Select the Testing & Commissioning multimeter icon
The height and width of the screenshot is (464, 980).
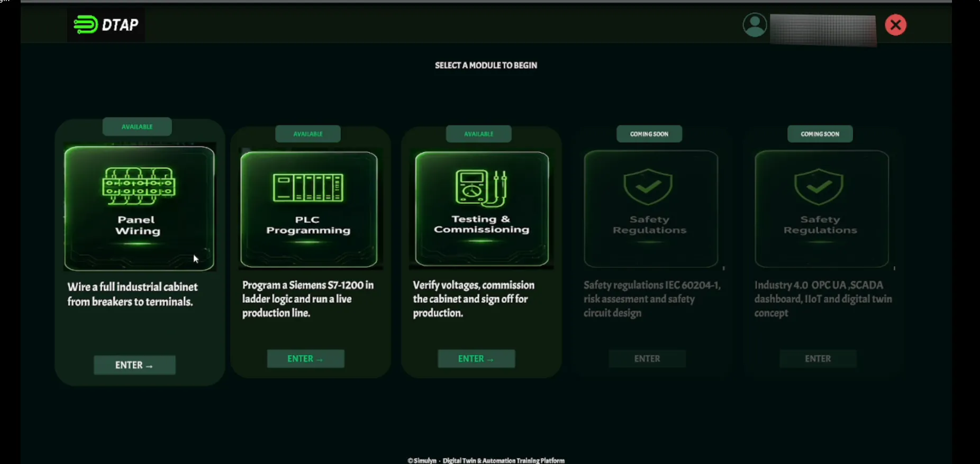[x=481, y=188]
